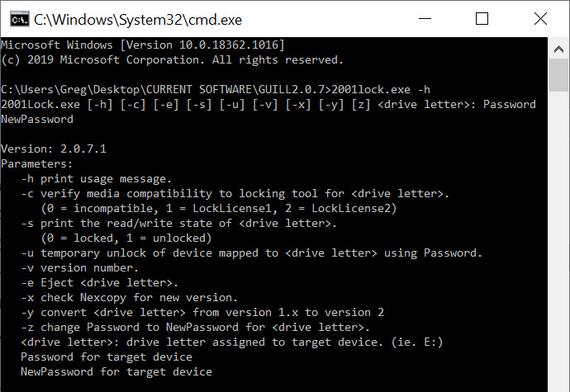Minimize the cmd.exe window

coord(436,18)
